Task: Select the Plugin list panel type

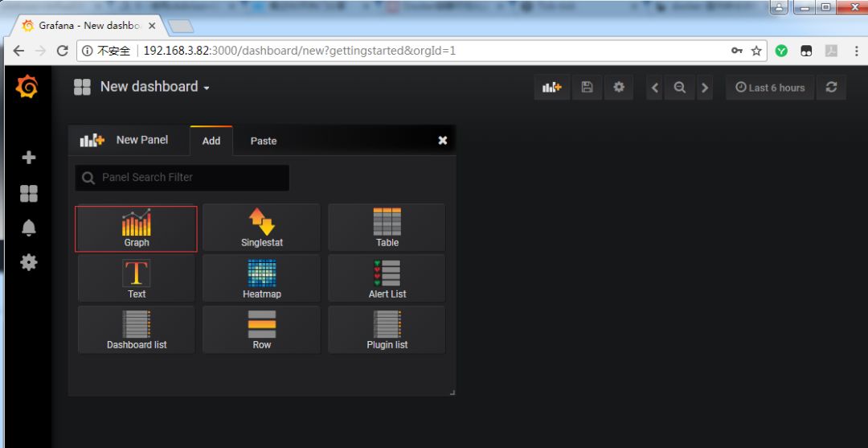Action: point(387,330)
